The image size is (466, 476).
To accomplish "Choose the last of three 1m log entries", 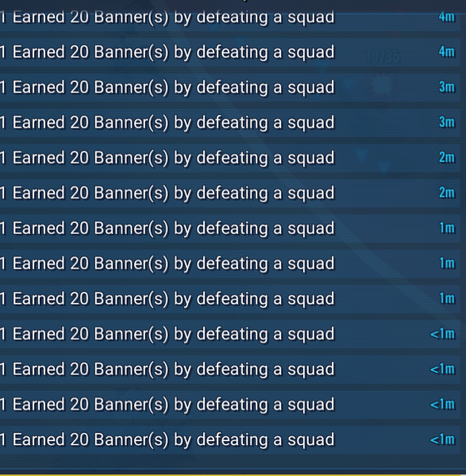I will pyautogui.click(x=230, y=299).
